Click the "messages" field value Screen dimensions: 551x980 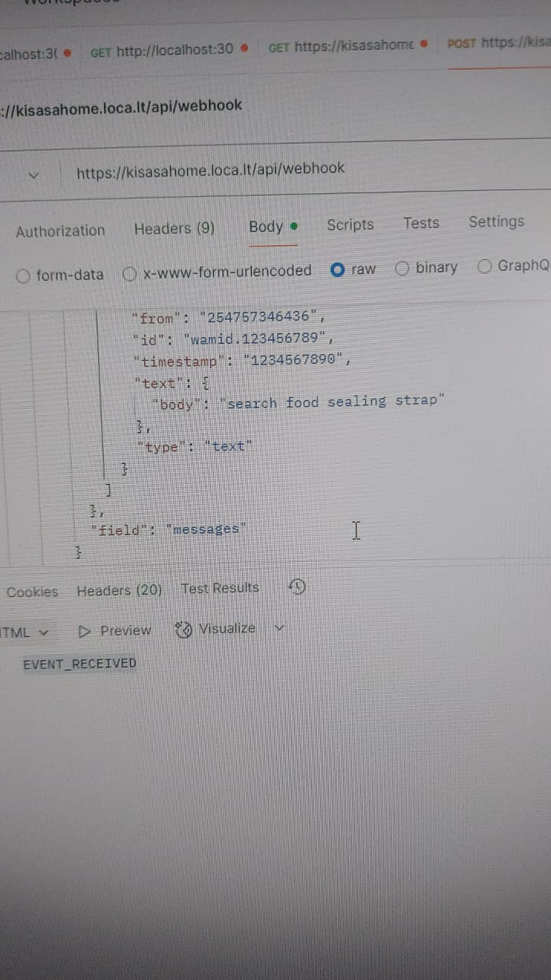206,529
